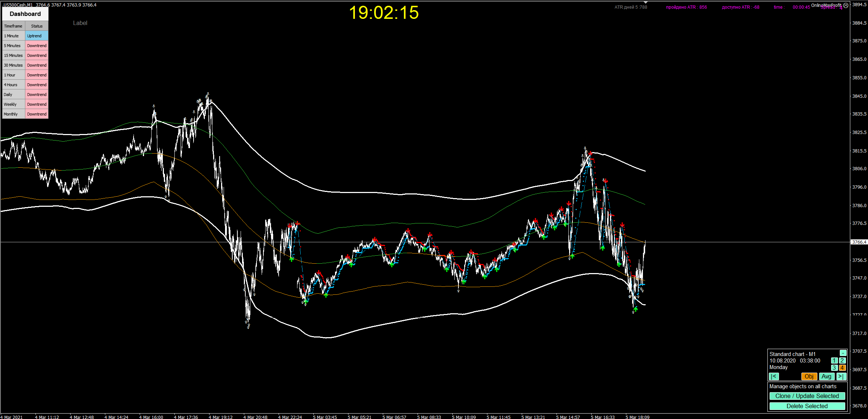Select chart layout button 1
The height and width of the screenshot is (419, 868).
(834, 361)
